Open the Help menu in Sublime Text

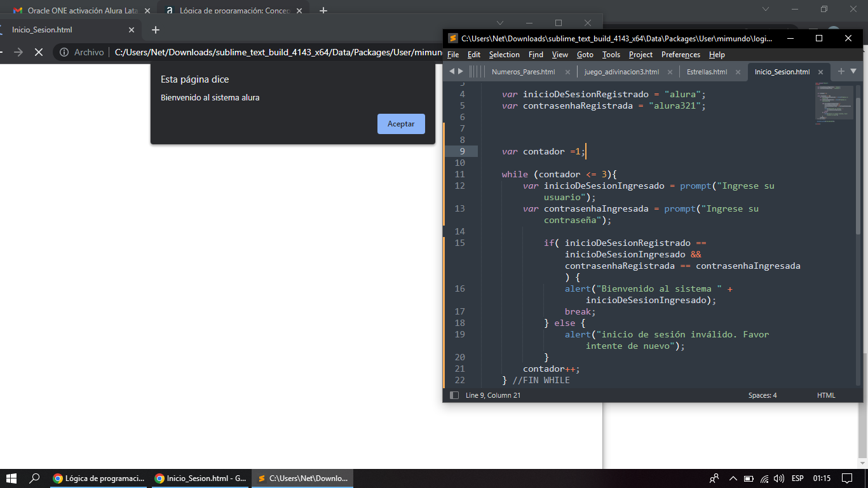click(x=717, y=55)
